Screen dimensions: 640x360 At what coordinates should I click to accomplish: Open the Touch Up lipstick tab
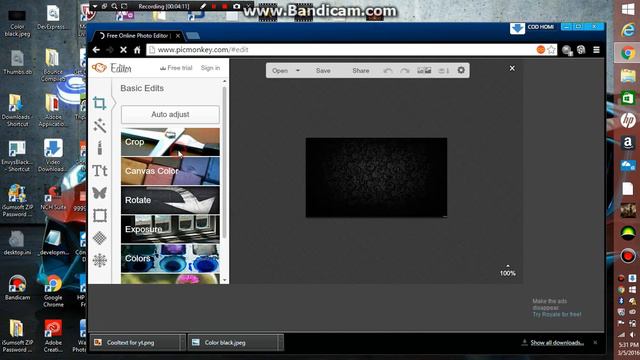click(x=100, y=148)
